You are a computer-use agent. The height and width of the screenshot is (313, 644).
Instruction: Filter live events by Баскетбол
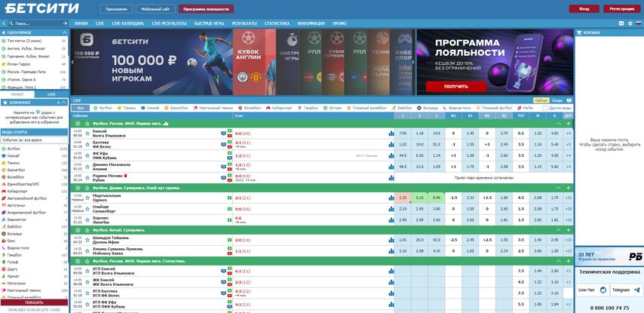pos(176,108)
